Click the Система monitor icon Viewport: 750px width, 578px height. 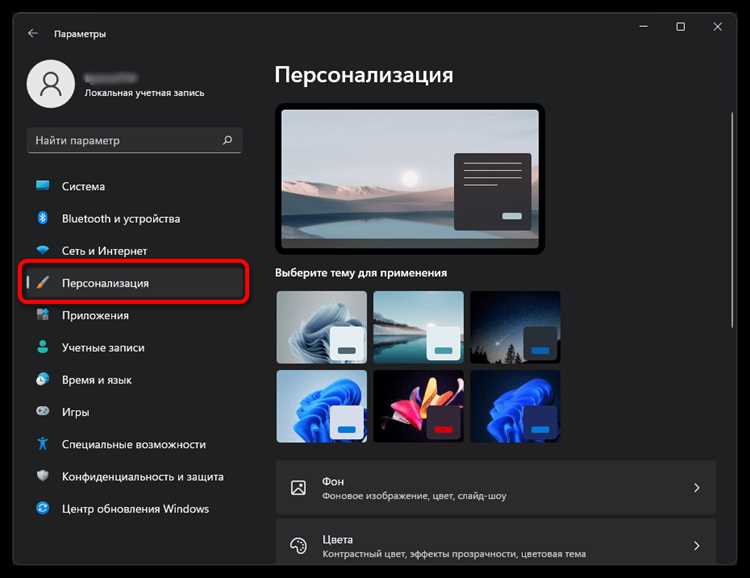43,186
